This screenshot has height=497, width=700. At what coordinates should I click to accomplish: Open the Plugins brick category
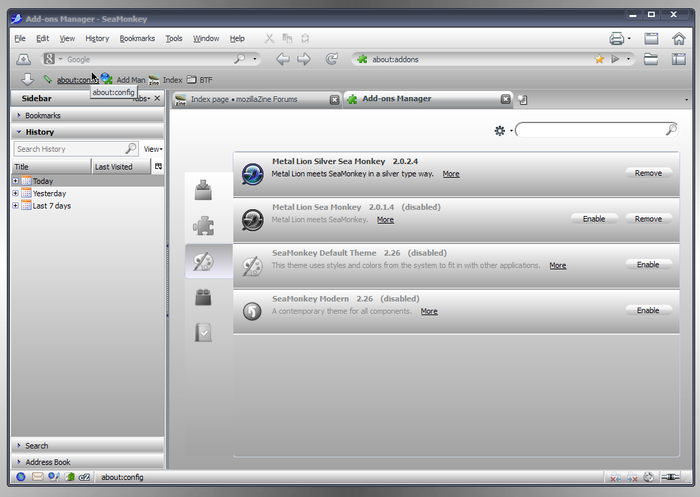[203, 297]
